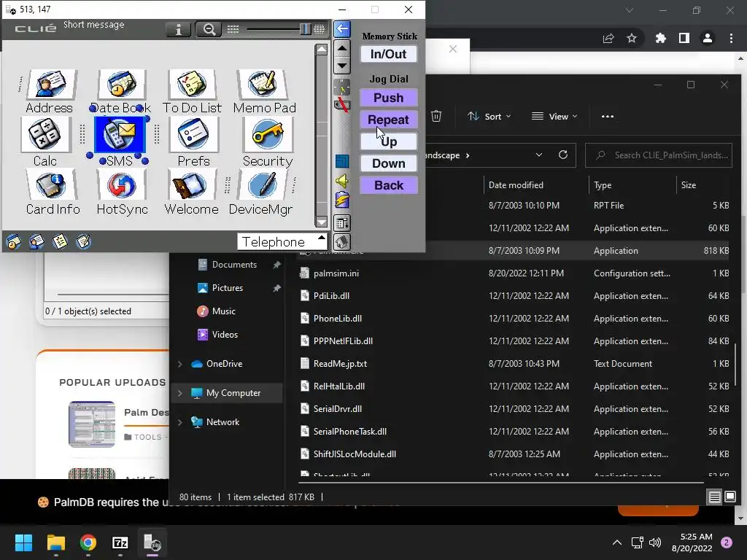Viewport: 747px width, 560px height.
Task: Open the highlighted SMS app
Action: tap(120, 142)
